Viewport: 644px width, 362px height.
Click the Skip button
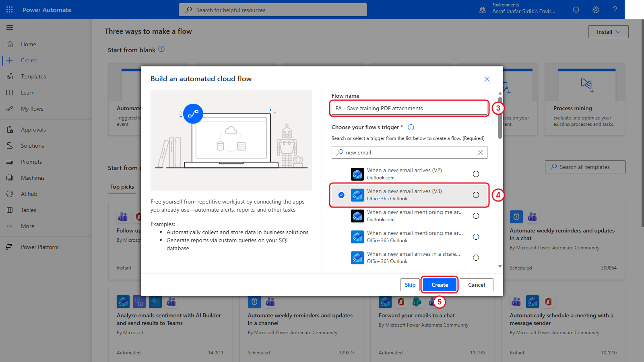click(x=410, y=285)
